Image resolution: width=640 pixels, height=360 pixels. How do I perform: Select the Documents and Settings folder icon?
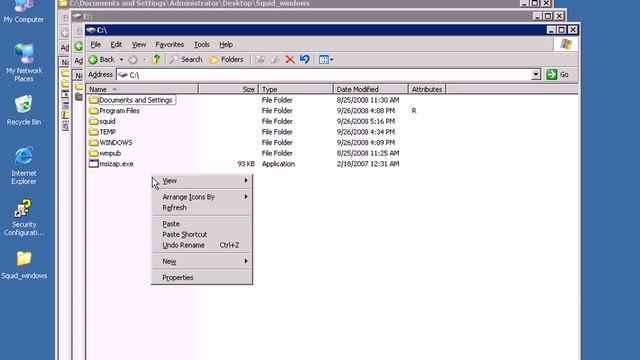tap(93, 100)
